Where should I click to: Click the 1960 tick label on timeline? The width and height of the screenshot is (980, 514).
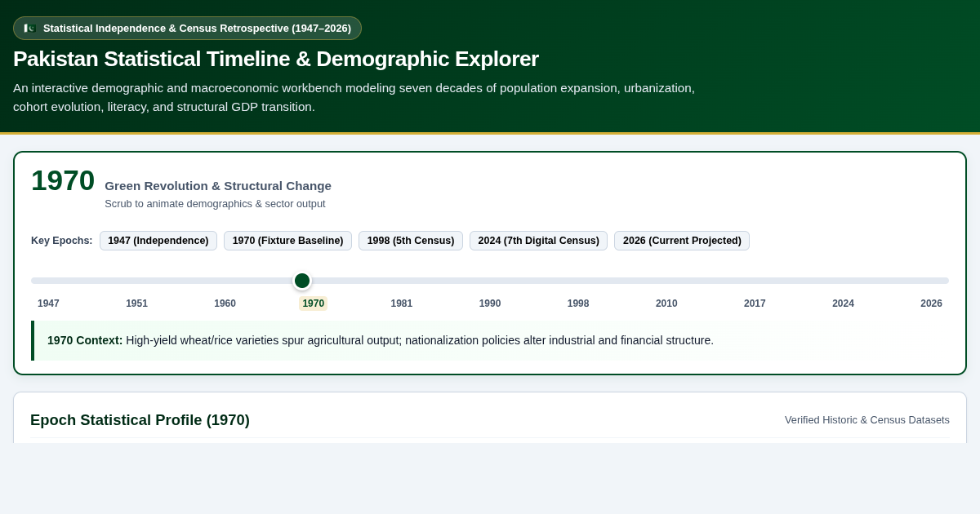pos(225,304)
